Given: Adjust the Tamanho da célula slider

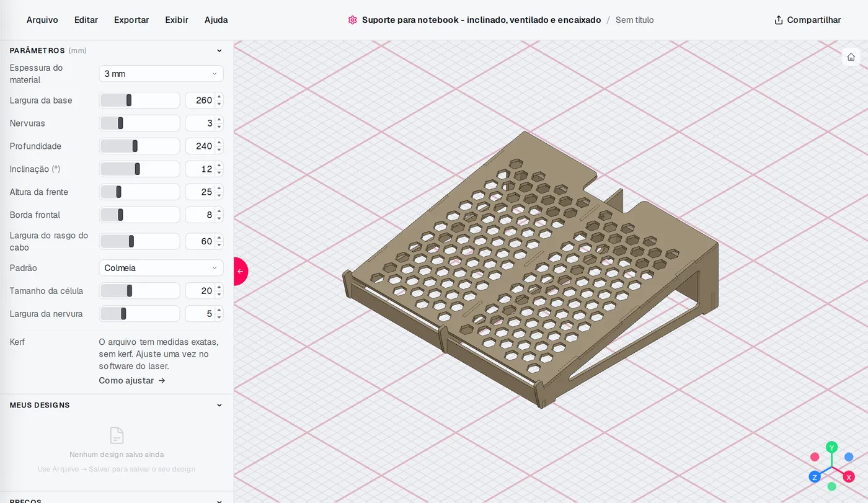Looking at the screenshot, I should pyautogui.click(x=139, y=290).
